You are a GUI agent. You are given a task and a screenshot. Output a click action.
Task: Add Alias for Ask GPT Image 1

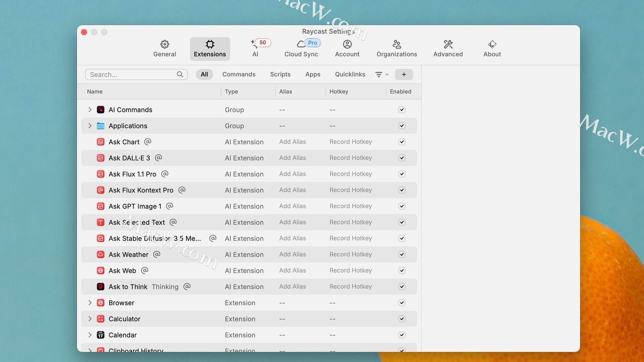(x=292, y=206)
